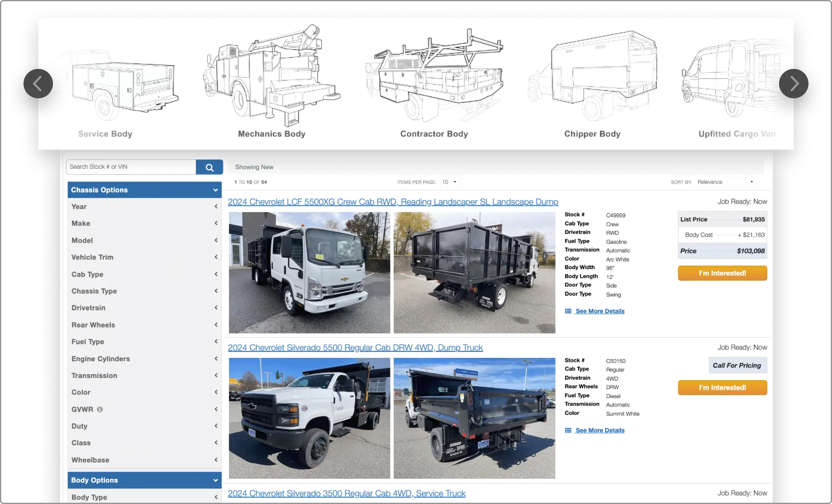
Task: Focus the Search Stock # or VIN field
Action: click(131, 167)
